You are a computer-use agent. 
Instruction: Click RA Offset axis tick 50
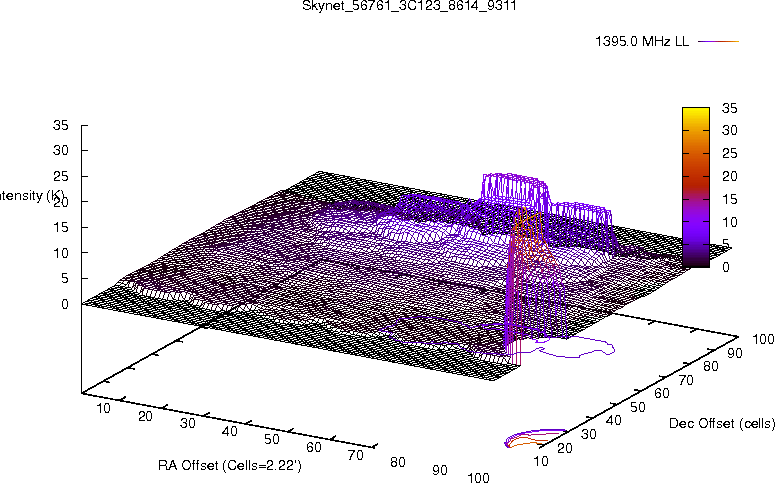coord(272,439)
